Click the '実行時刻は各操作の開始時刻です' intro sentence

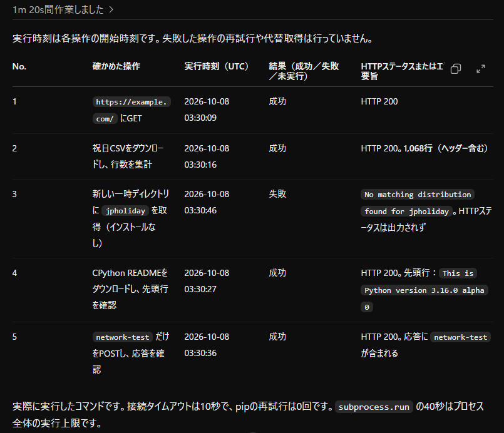[87, 39]
